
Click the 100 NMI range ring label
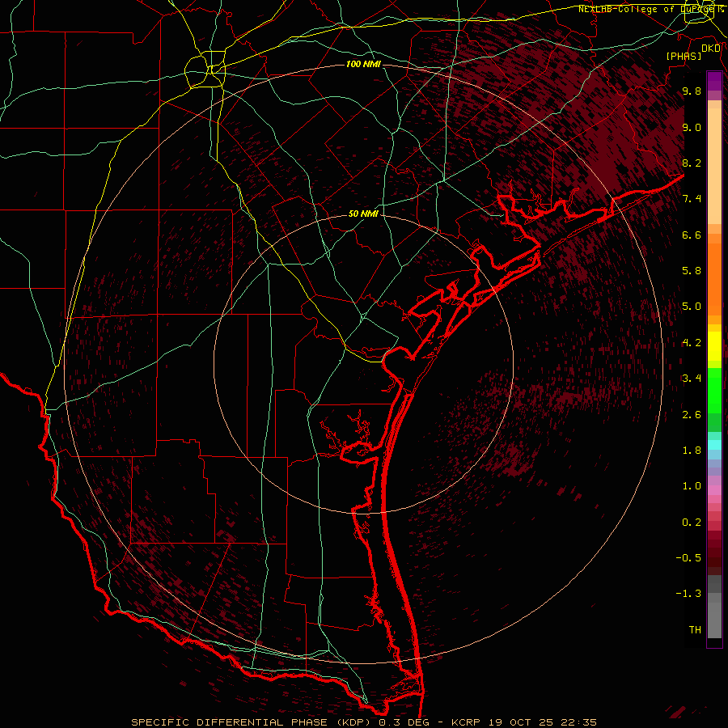click(363, 64)
